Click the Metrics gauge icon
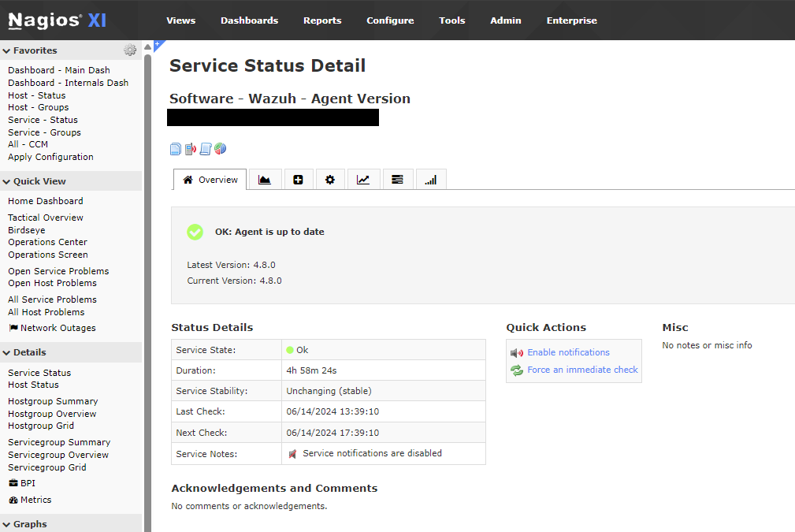Screen dimensions: 795x532 pos(13,500)
